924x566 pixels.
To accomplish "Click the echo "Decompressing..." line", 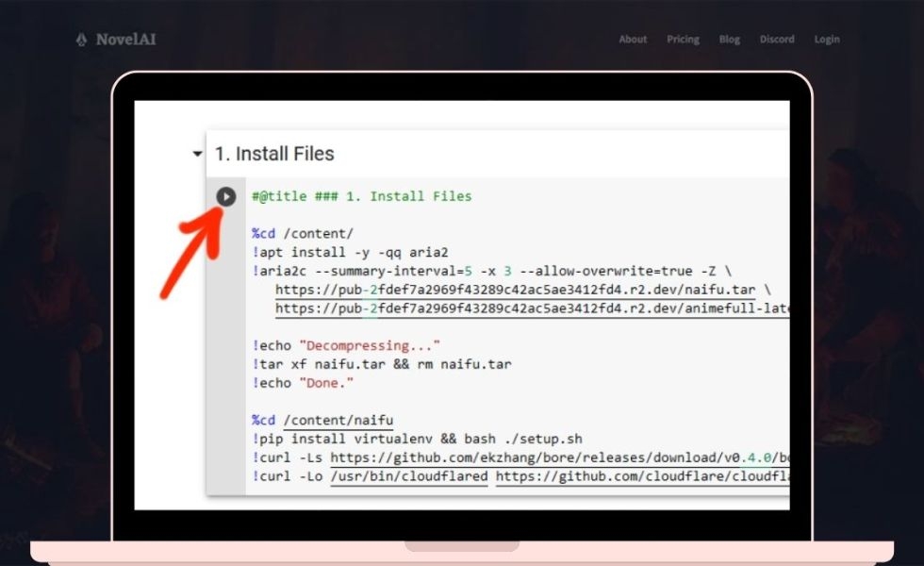I will (x=346, y=345).
